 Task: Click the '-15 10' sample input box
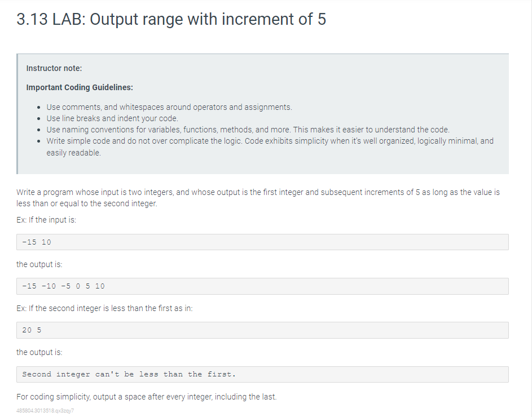tap(262, 242)
